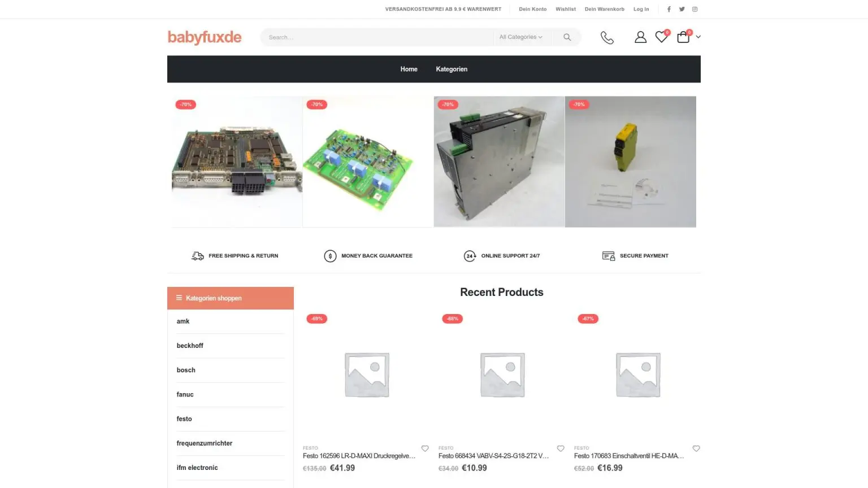Open the Kategorien menu item
Image resolution: width=868 pixels, height=488 pixels.
[452, 69]
